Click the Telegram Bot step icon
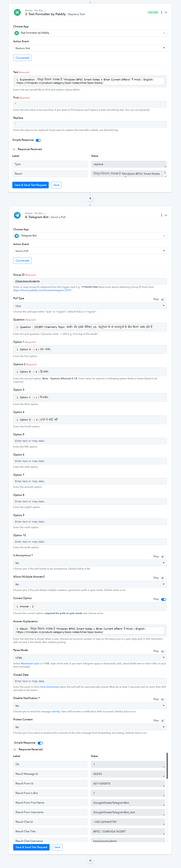Screen dimensions: 181x868 [17, 215]
